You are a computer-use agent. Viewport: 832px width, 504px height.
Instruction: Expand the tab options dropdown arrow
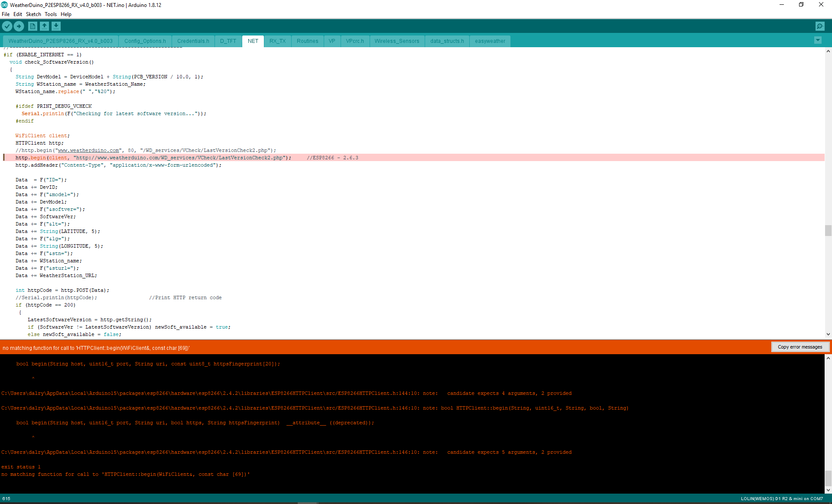click(818, 40)
